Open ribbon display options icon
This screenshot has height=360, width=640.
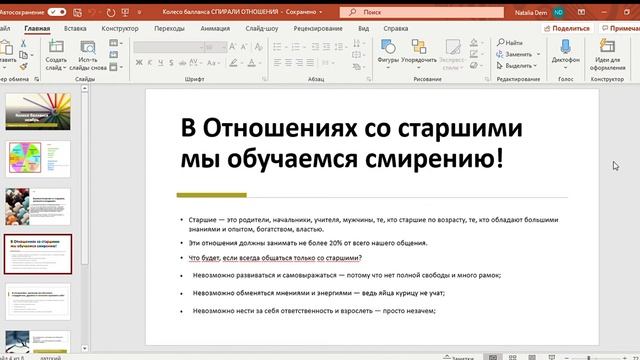tap(581, 13)
